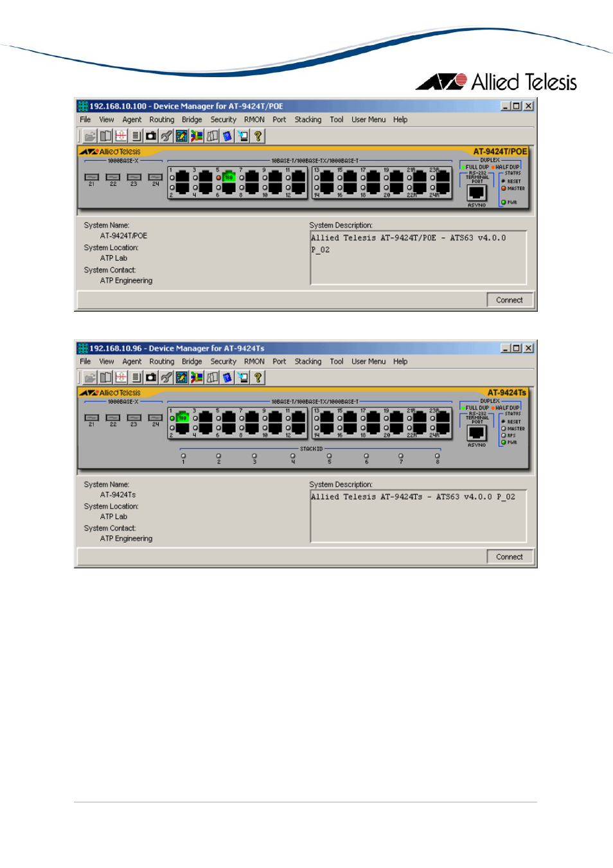The width and height of the screenshot is (613, 868).
Task: Click system name 'AT-9424T/POE' value
Action: click(123, 236)
